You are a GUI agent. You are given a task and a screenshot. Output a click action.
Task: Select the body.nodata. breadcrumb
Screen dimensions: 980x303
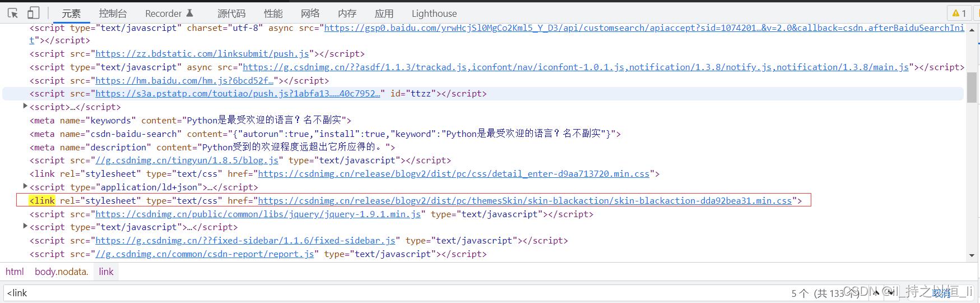(x=62, y=272)
